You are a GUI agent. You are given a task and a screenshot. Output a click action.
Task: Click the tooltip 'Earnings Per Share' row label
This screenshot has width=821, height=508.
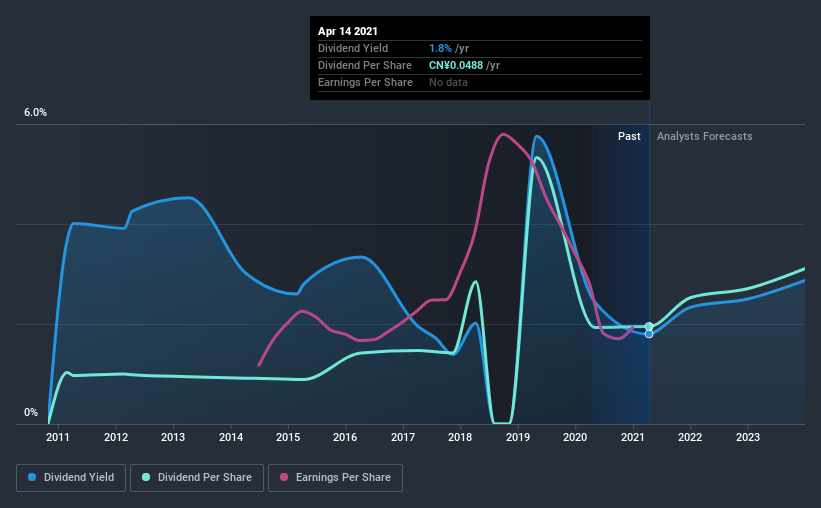click(x=365, y=82)
